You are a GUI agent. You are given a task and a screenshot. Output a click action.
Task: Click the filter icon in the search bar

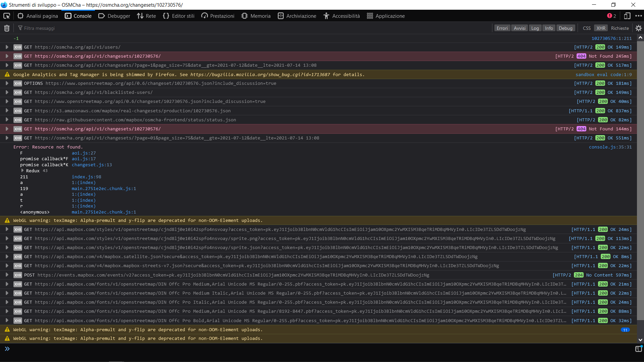pyautogui.click(x=20, y=28)
